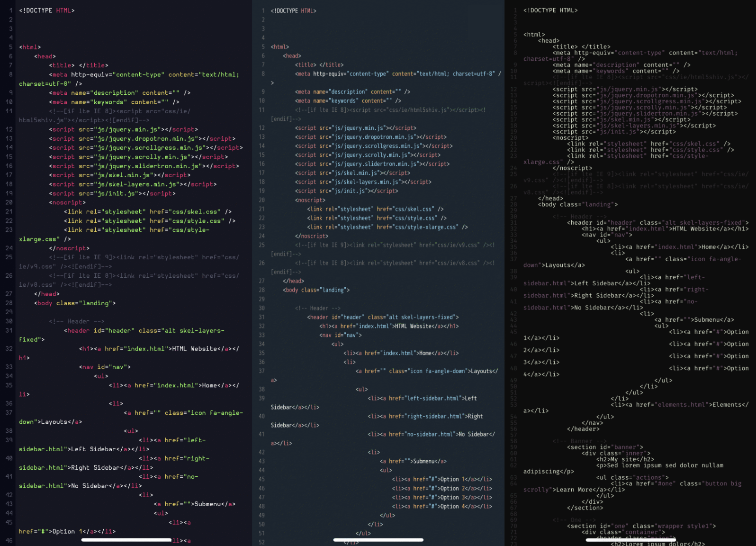
Task: Tap the home indicator bar under left editor
Action: point(126,540)
